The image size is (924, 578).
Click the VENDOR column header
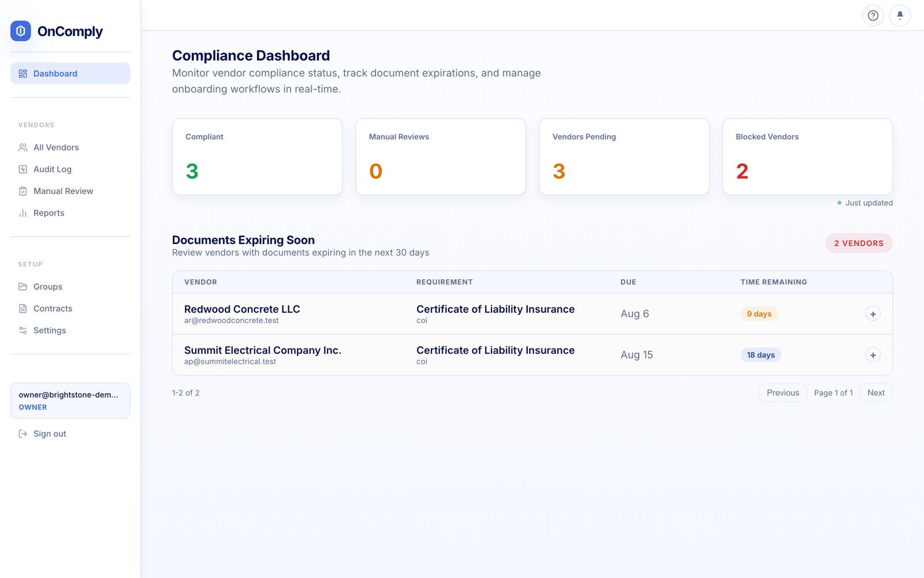point(200,282)
